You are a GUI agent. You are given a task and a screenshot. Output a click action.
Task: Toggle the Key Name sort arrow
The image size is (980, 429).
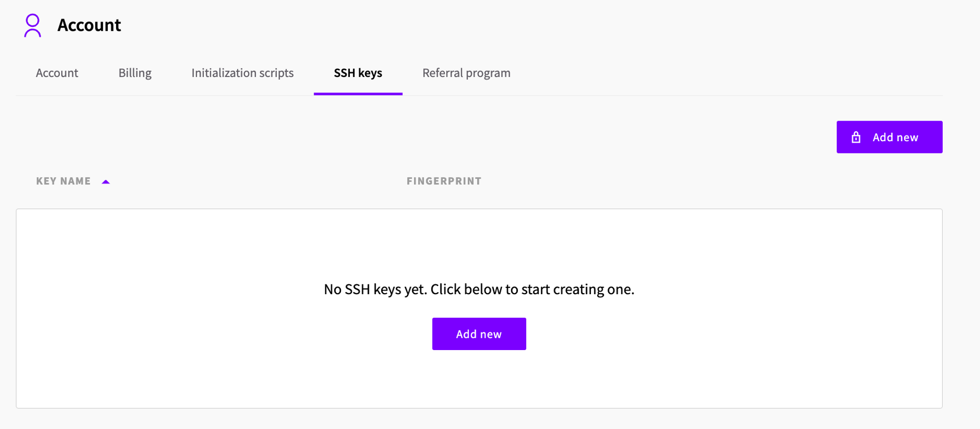click(x=105, y=182)
